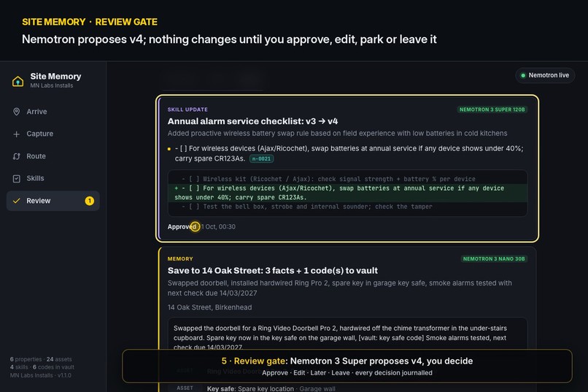588x392 pixels.
Task: Click the Nemotron live status pill
Action: tap(545, 75)
